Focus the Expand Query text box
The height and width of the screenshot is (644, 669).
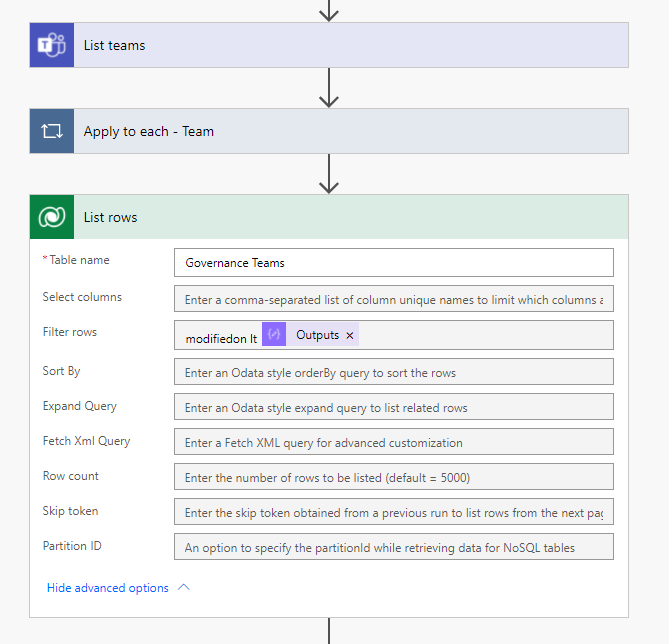pos(393,407)
